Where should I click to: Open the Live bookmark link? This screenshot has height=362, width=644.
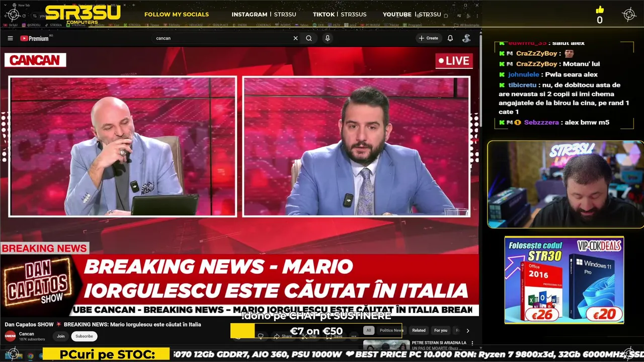[x=115, y=25]
